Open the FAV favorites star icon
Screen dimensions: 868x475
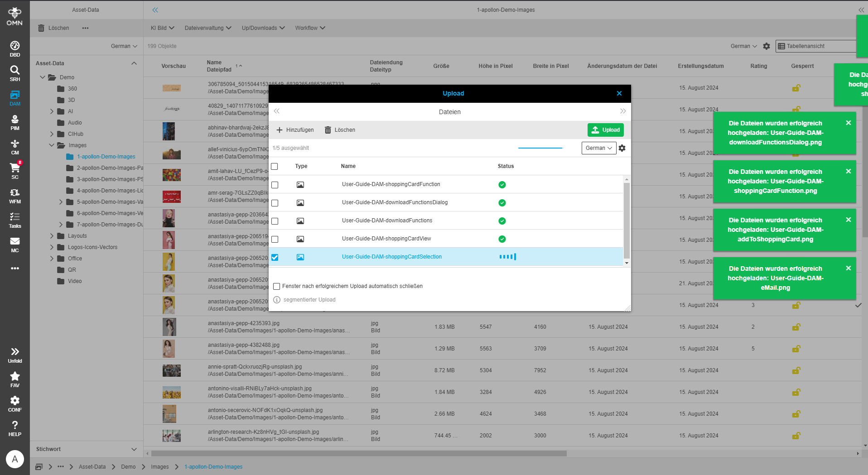point(15,379)
